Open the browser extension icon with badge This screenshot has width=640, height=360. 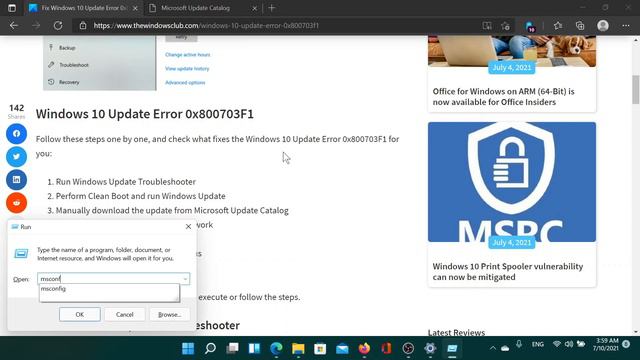point(530,27)
